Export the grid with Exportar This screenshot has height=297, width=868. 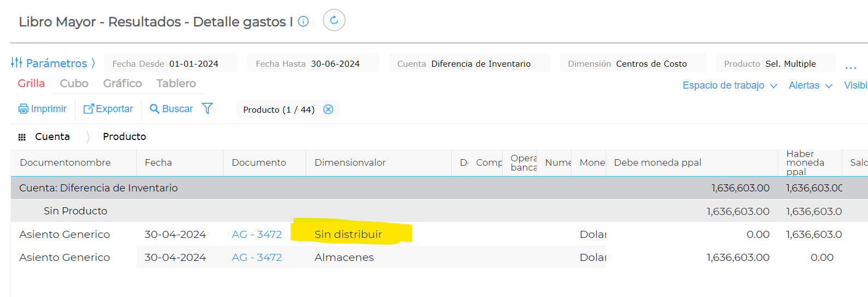108,109
